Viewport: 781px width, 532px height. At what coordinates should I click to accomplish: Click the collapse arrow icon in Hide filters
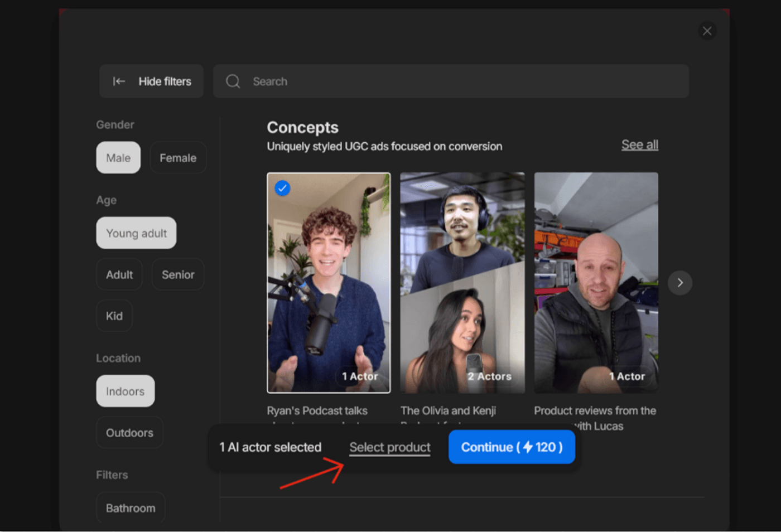pyautogui.click(x=119, y=81)
